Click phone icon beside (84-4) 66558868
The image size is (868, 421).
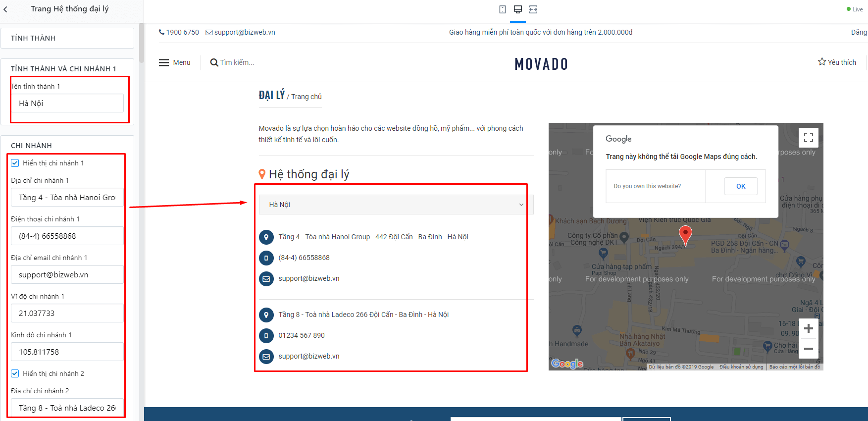click(x=266, y=258)
